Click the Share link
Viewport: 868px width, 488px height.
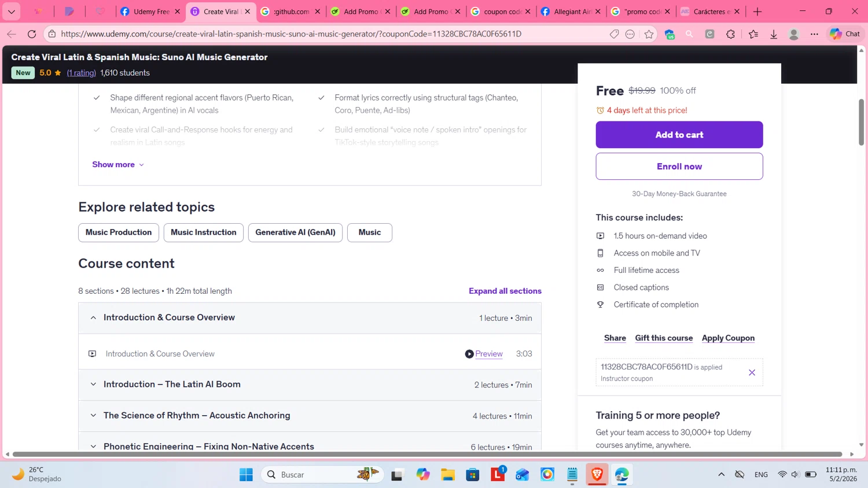(615, 338)
